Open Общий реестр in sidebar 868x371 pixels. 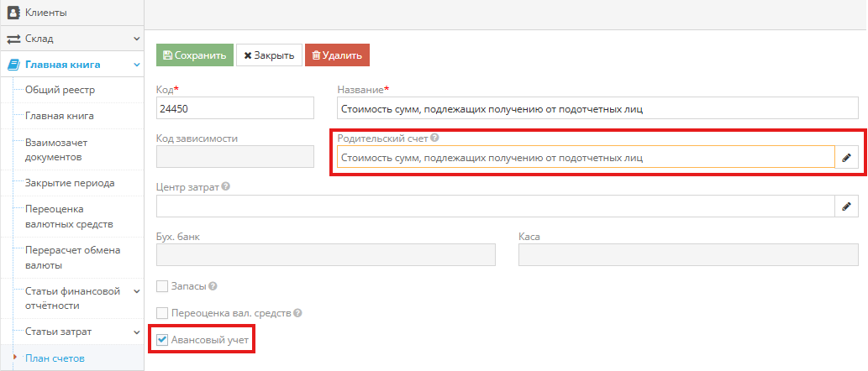(60, 90)
